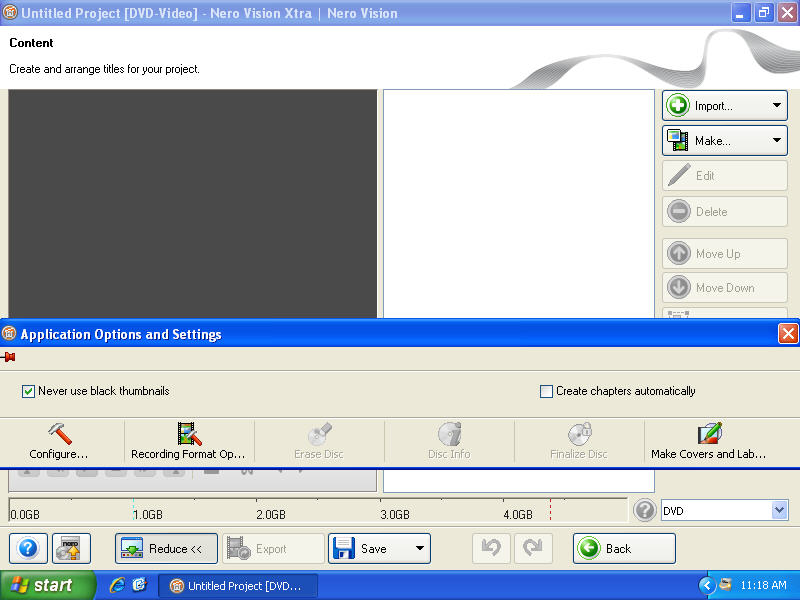
Task: Launch Internet Explorer from quick launch
Action: pos(117,585)
